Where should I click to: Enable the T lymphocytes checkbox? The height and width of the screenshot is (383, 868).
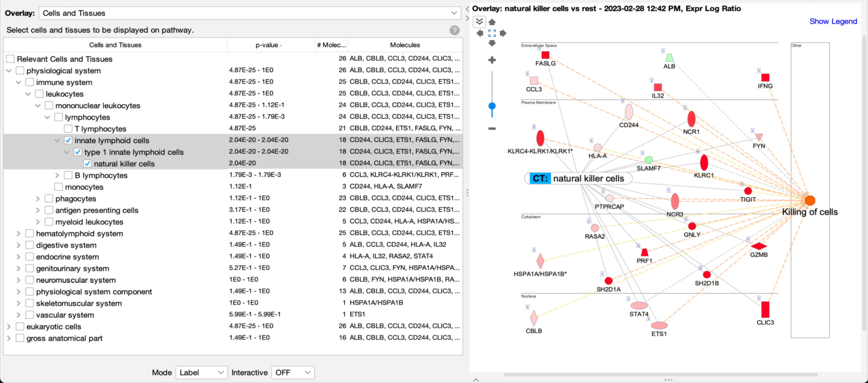(x=68, y=129)
